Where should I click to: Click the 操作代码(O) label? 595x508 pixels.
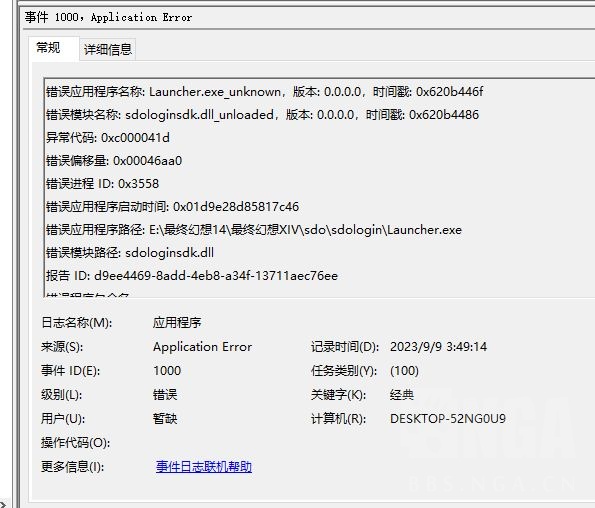coord(75,442)
